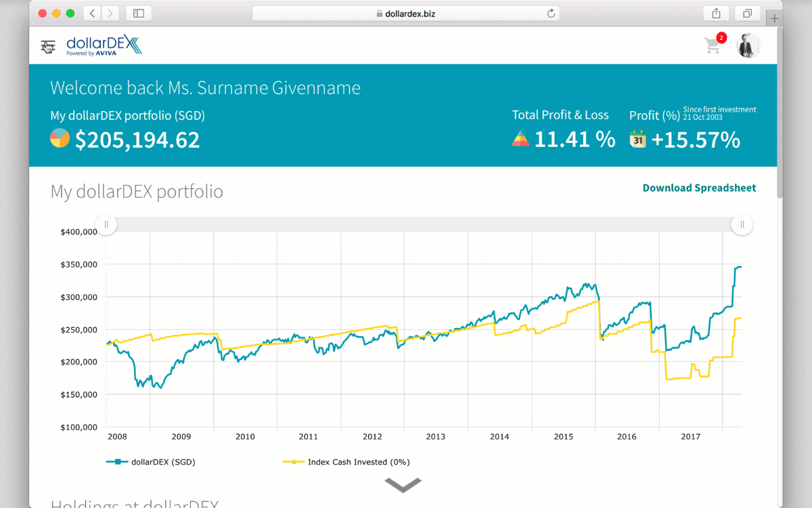This screenshot has width=812, height=508.
Task: Show the Safari tab overview
Action: (x=748, y=13)
